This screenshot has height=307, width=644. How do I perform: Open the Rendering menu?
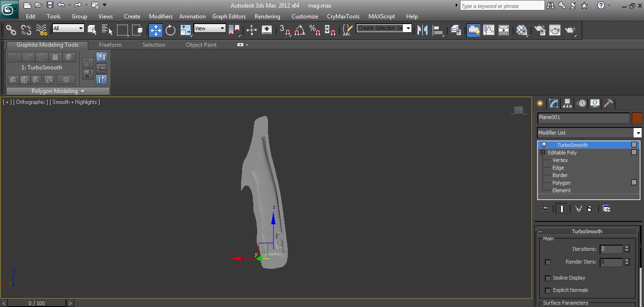pos(267,16)
